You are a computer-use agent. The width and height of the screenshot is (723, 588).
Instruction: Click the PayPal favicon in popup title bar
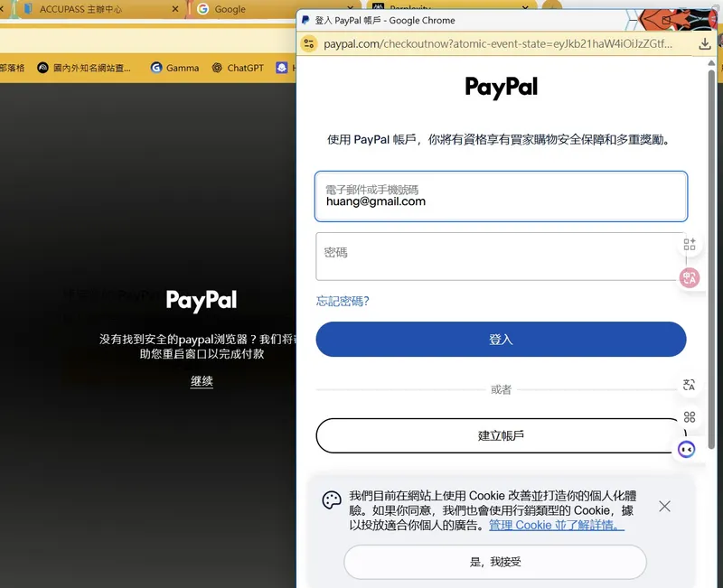(305, 20)
